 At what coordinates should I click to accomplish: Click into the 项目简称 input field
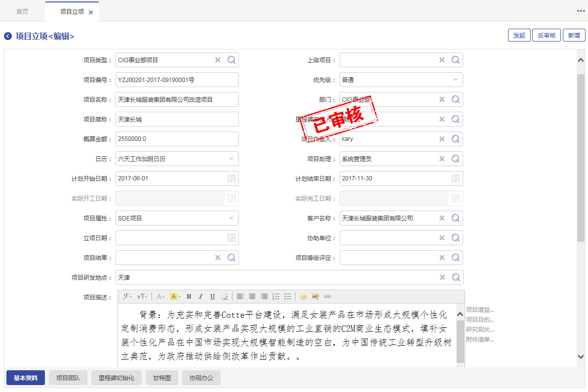(177, 119)
